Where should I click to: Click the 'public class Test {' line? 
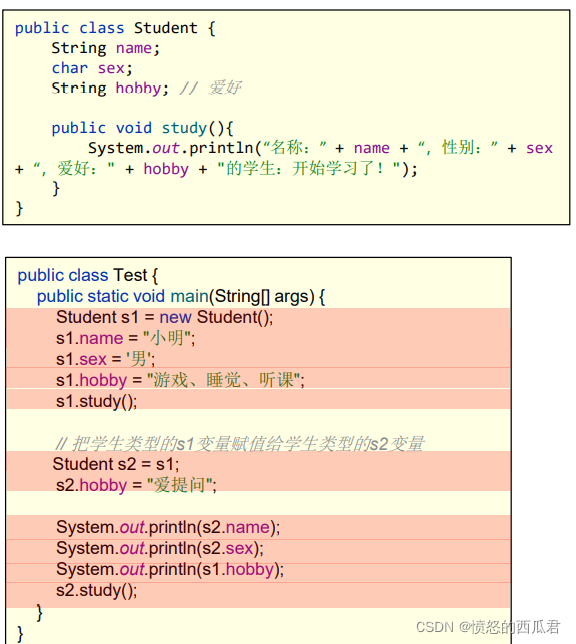pyautogui.click(x=88, y=275)
